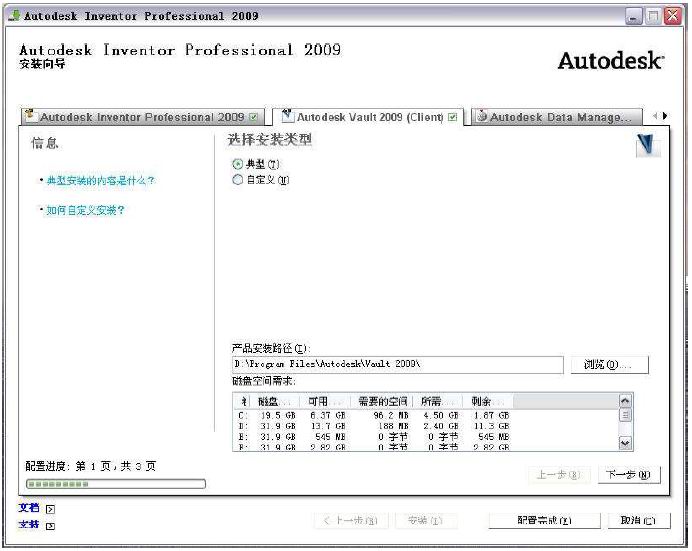692x551 pixels.
Task: Click the 配置完成 button
Action: 544,520
